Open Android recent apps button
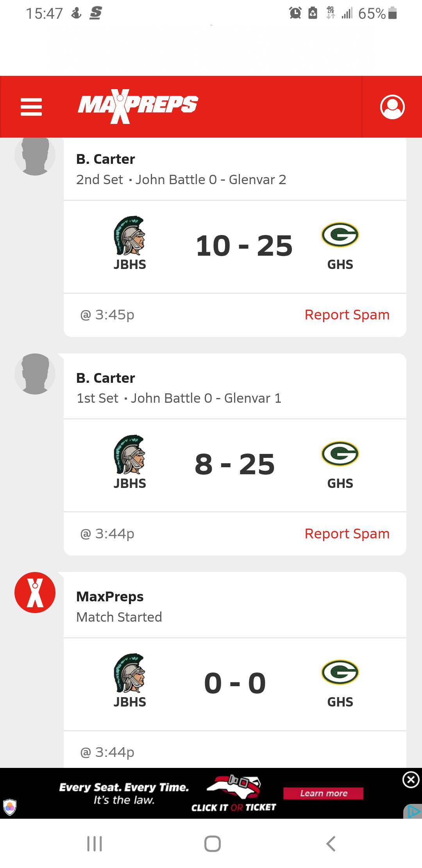 point(95,843)
